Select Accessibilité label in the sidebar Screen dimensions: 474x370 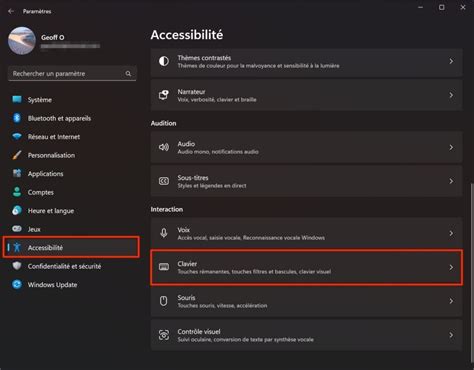point(45,248)
